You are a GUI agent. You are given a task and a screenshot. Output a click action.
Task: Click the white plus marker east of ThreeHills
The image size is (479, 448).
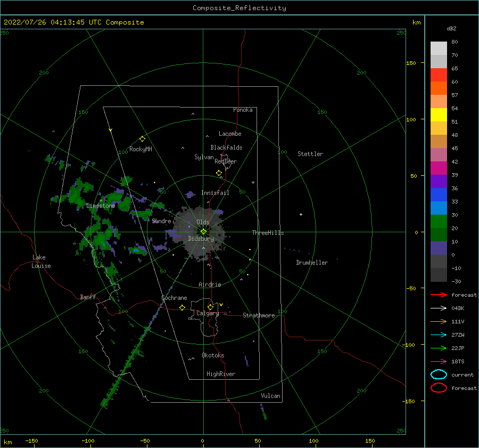click(301, 214)
